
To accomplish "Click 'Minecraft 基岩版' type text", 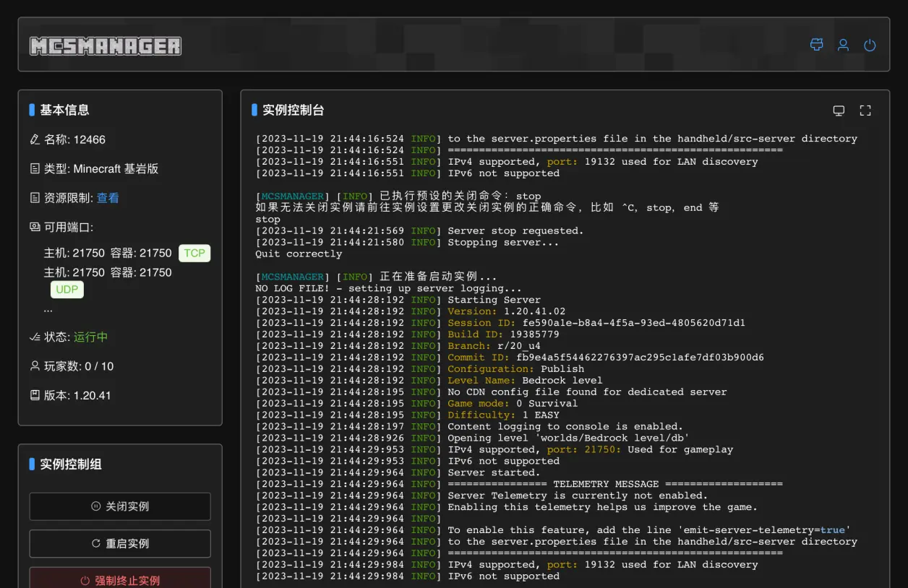I will (x=116, y=168).
